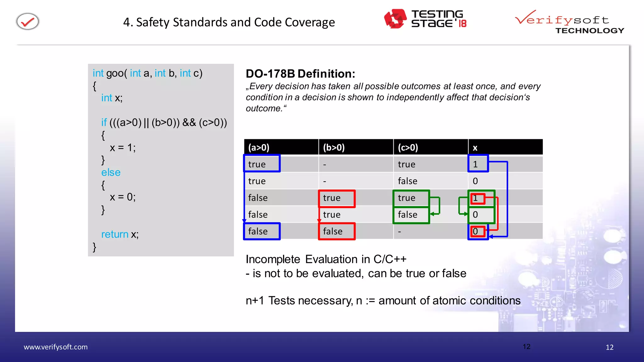This screenshot has height=362, width=644.
Task: Click the (a>0) table header
Action: point(259,147)
